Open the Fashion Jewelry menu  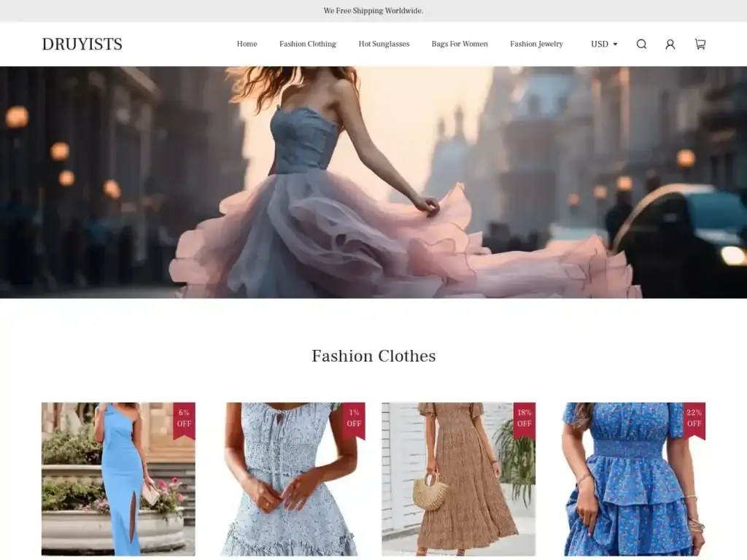[x=536, y=44]
